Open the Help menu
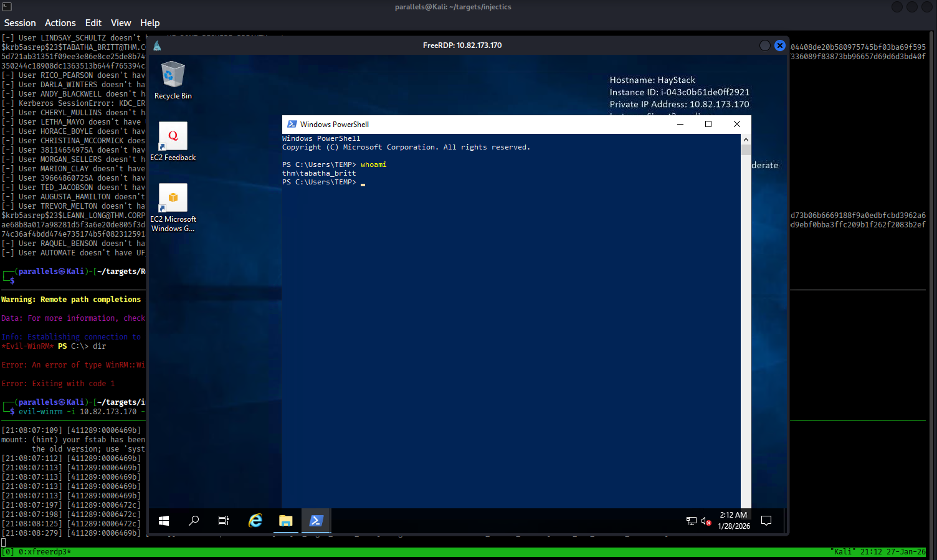937x560 pixels. (x=150, y=23)
